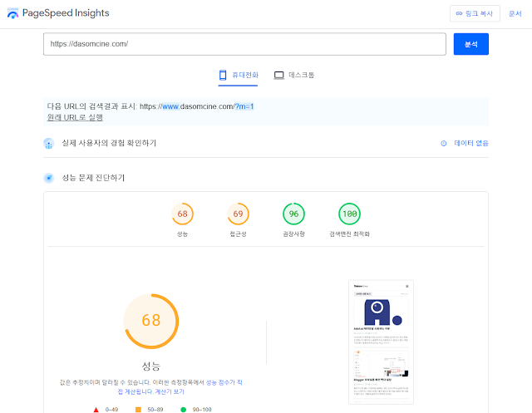The image size is (532, 413).
Task: Click the green circle 90–100 legend icon
Action: coord(183,410)
